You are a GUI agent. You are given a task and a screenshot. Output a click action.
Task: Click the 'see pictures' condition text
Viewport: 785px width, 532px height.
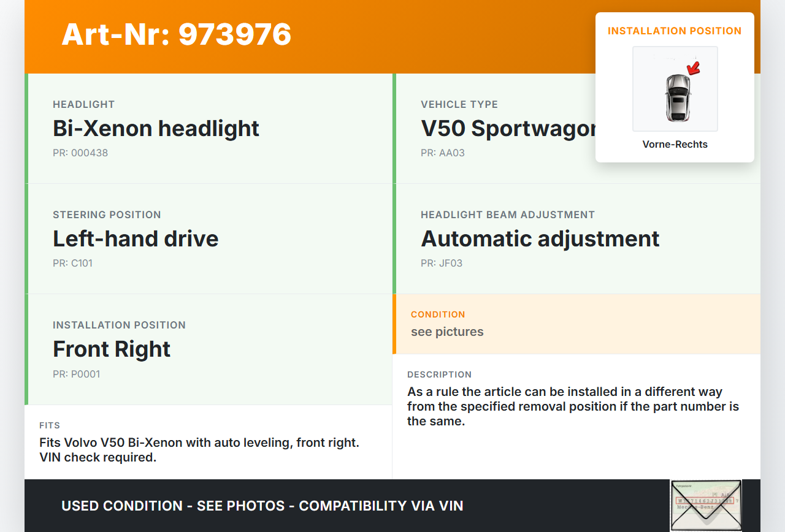click(447, 332)
